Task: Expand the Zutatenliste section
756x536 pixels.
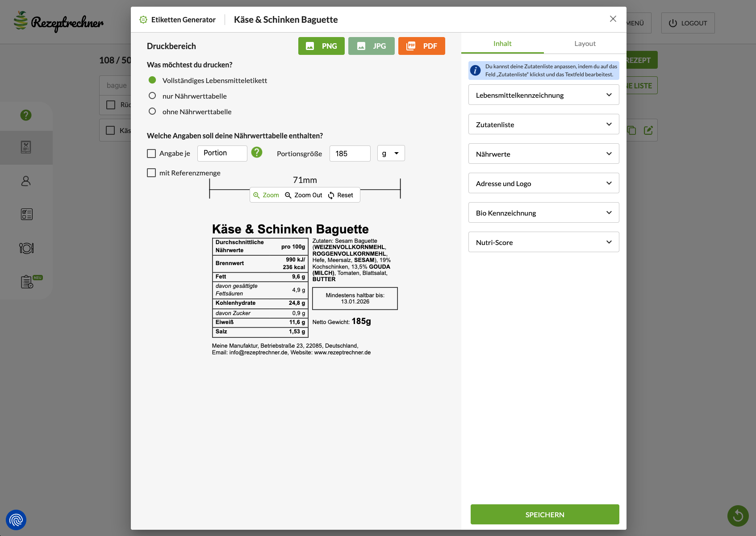Action: pyautogui.click(x=543, y=124)
